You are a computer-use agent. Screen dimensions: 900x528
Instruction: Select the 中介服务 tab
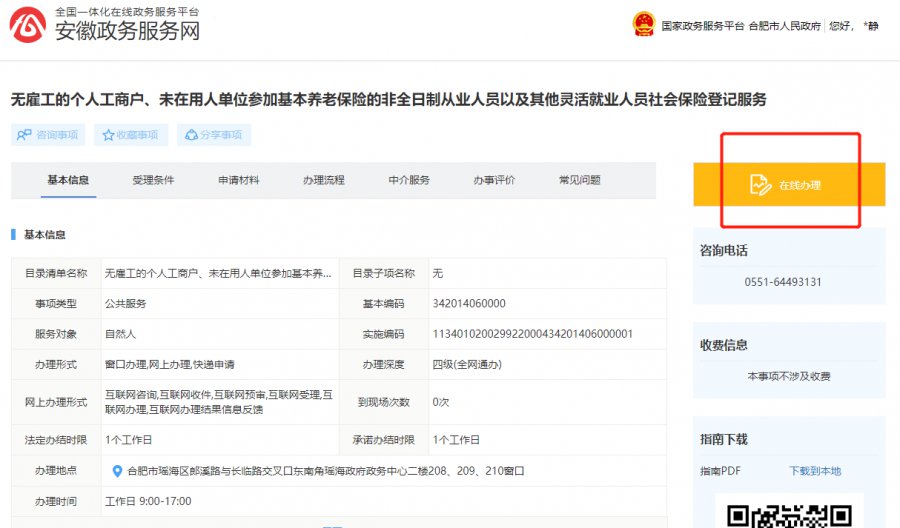pyautogui.click(x=409, y=180)
